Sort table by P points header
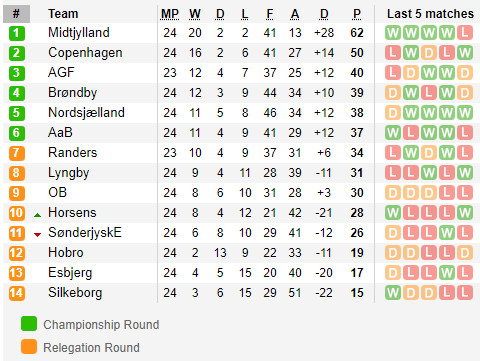This screenshot has height=361, width=480. 357,14
